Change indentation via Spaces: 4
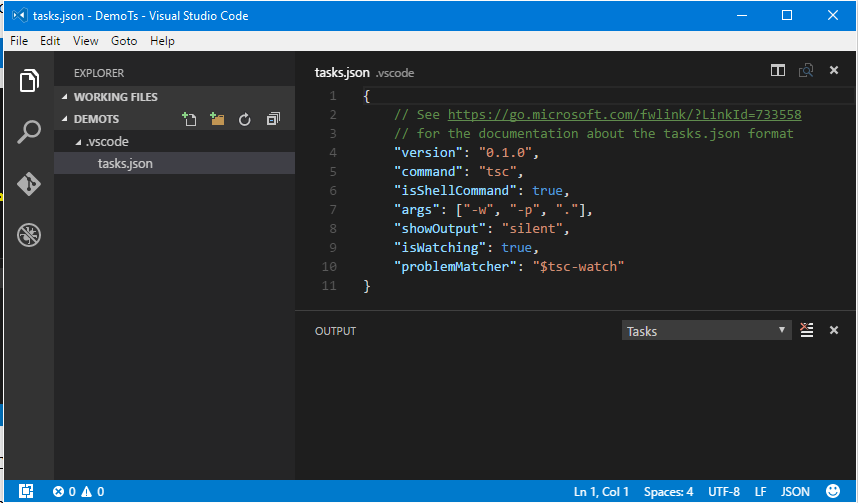The image size is (858, 503). tap(668, 492)
